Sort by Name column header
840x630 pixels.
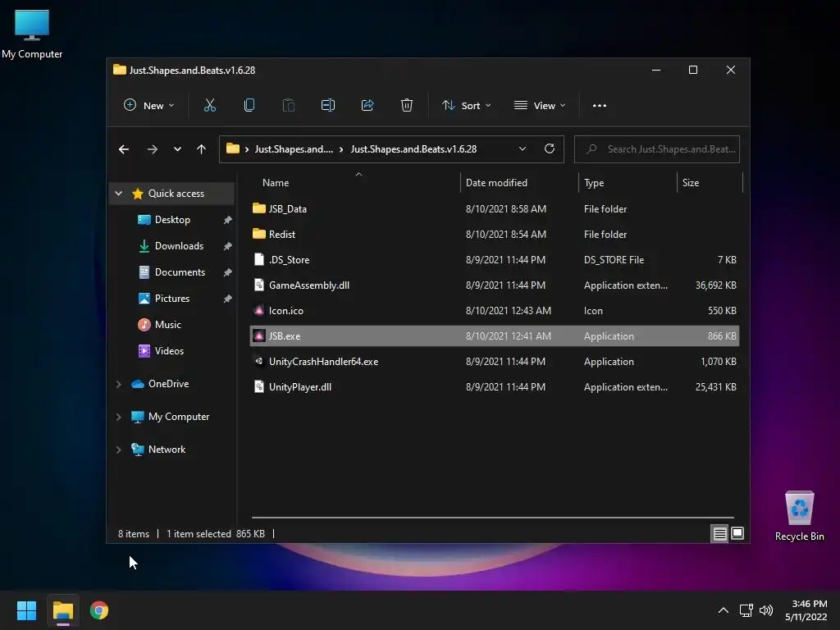[355, 183]
